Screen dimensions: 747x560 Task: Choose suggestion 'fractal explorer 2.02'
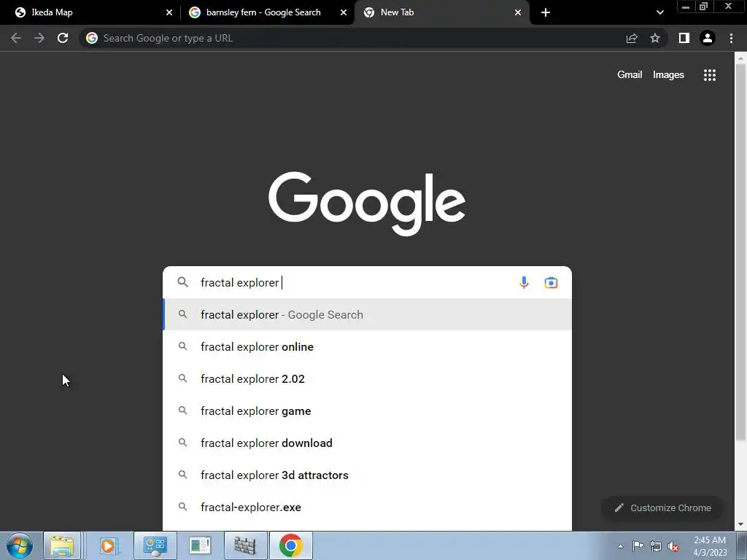tap(368, 378)
